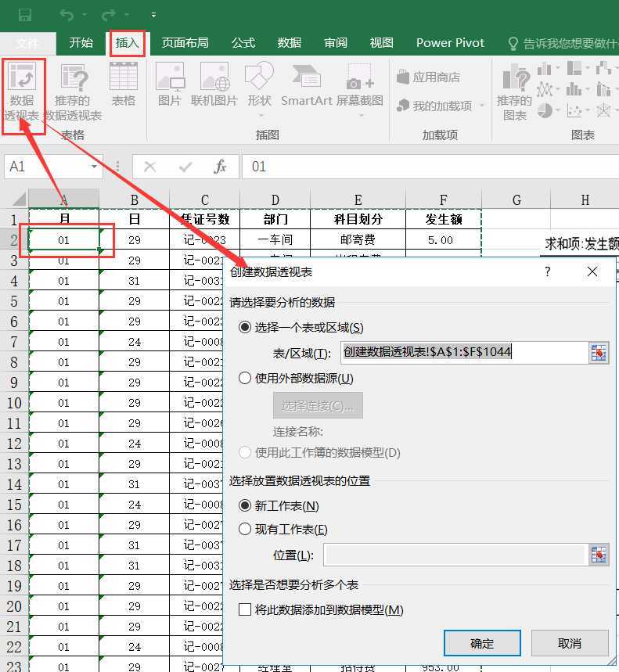619x672 pixels.
Task: Insert a line chart
Action: click(x=545, y=89)
